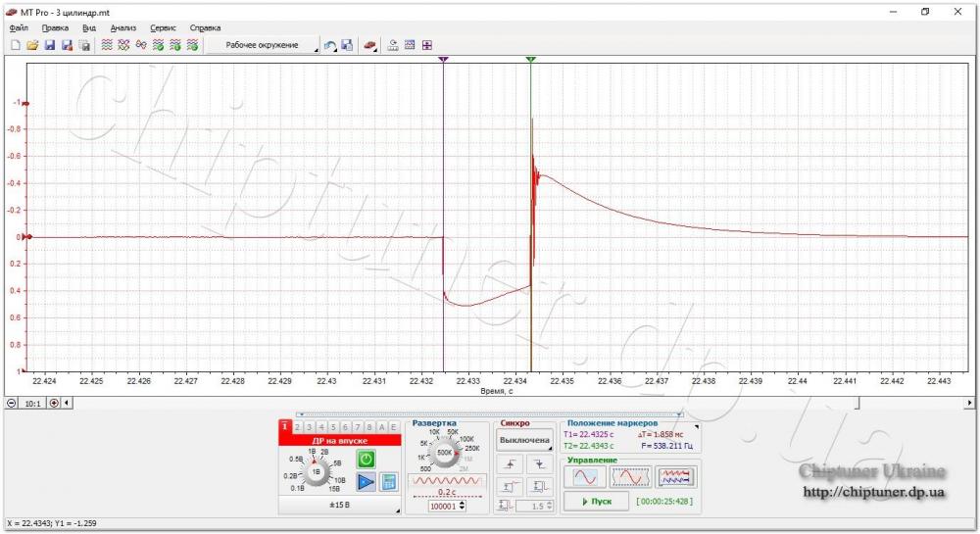Expand the Рабочее окружение dropdown
Screen dimensions: 980x534
click(263, 45)
